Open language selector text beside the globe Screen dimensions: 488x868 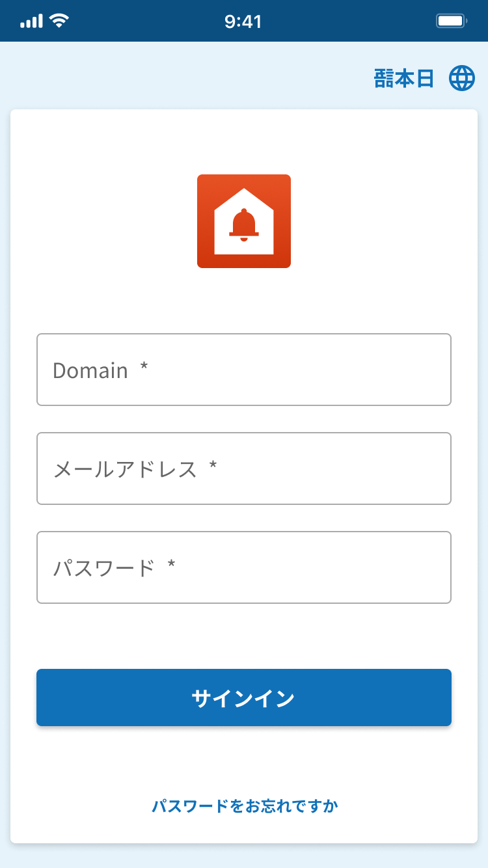point(404,79)
